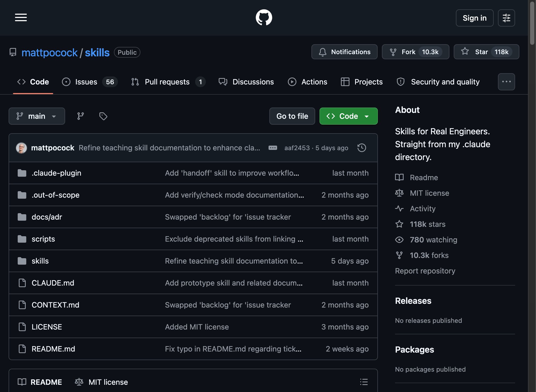
Task: Open the .out-of-scope folder
Action: 55,195
